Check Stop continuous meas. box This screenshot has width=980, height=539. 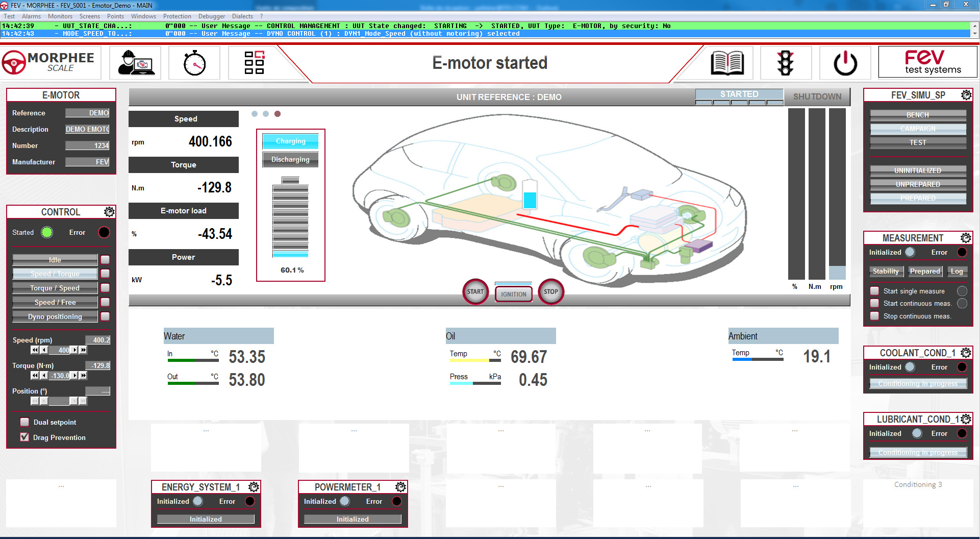[874, 316]
